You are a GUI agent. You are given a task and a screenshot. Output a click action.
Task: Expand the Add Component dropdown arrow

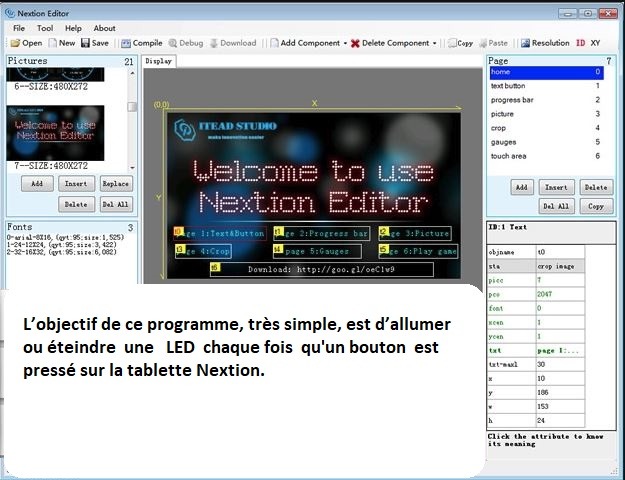pyautogui.click(x=345, y=43)
